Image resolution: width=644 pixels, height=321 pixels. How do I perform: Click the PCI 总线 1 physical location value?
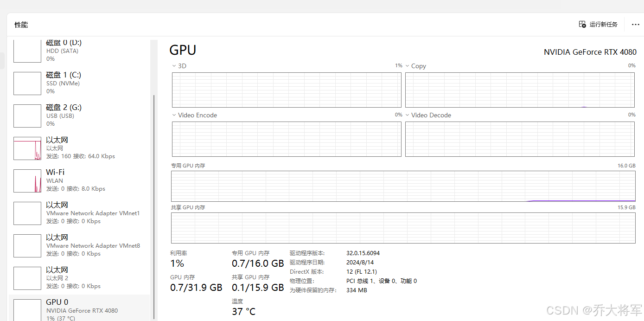click(x=382, y=281)
